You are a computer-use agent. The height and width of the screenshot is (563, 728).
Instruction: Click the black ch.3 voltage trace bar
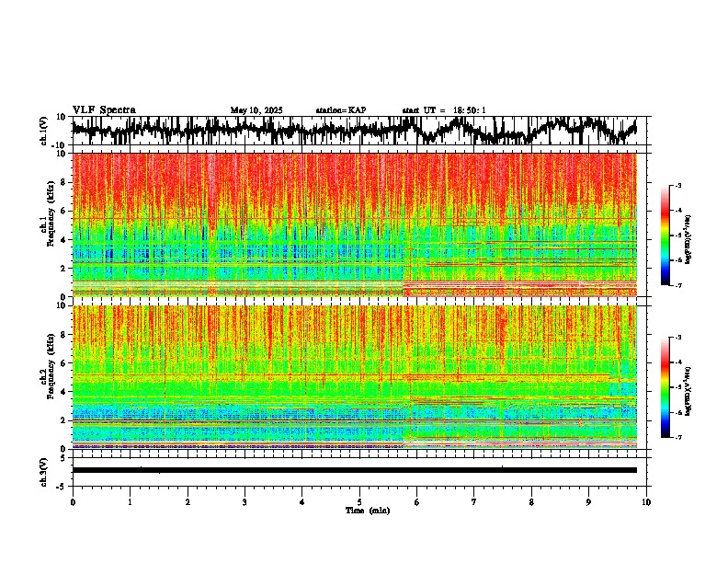355,470
